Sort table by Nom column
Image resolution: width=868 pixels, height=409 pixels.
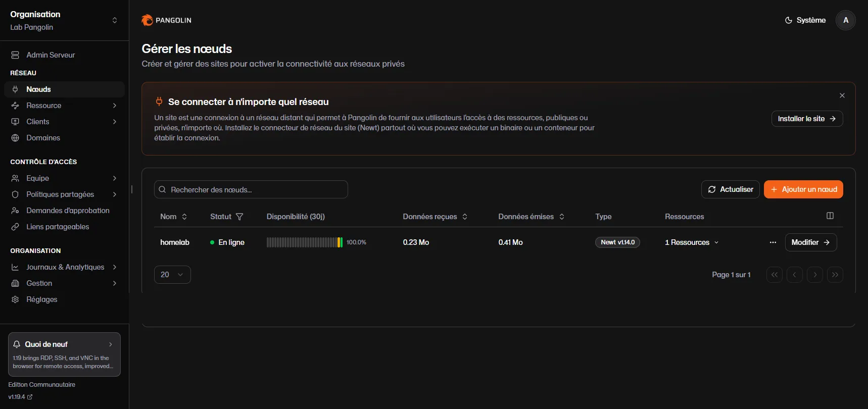[x=173, y=217]
